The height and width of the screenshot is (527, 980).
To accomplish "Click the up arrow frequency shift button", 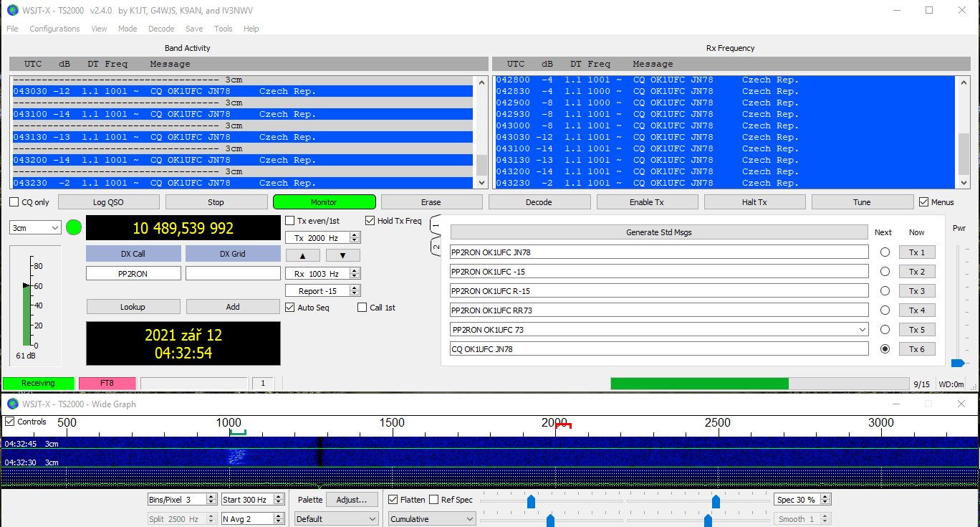I will [x=303, y=255].
